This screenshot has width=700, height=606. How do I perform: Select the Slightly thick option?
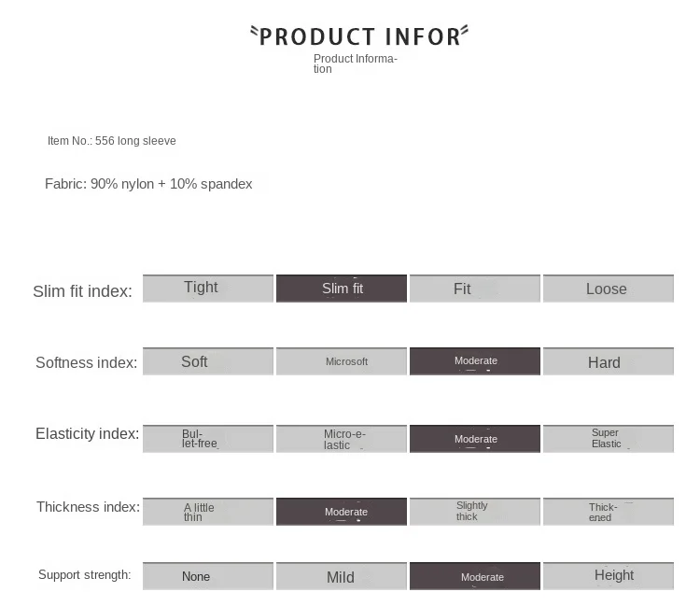tap(475, 512)
